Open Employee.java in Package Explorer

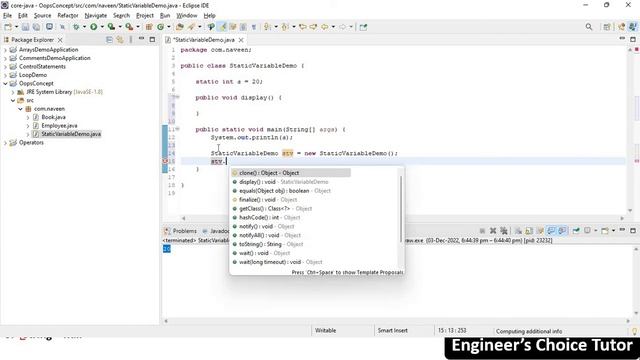pos(59,126)
